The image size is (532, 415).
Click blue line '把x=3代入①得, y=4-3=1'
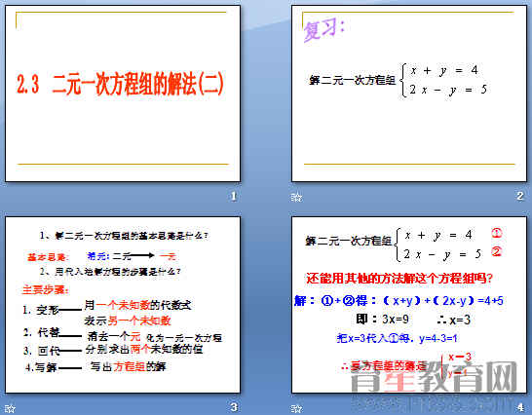coord(397,338)
